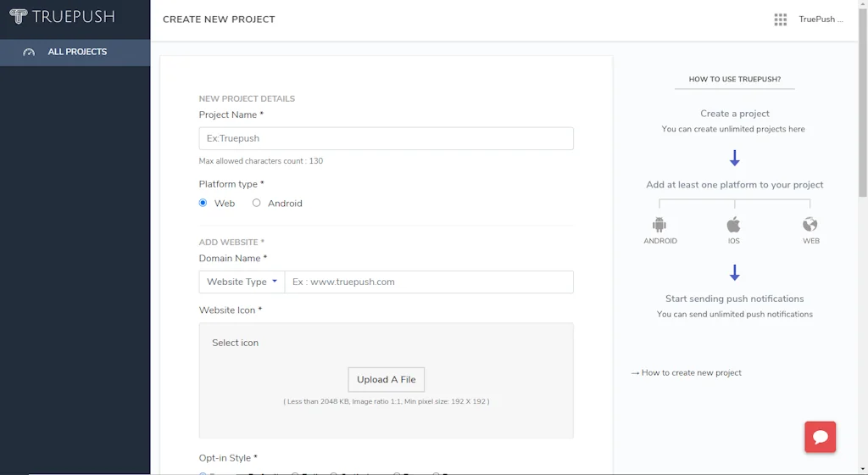
Task: Go to All Projects in sidebar
Action: click(x=75, y=52)
